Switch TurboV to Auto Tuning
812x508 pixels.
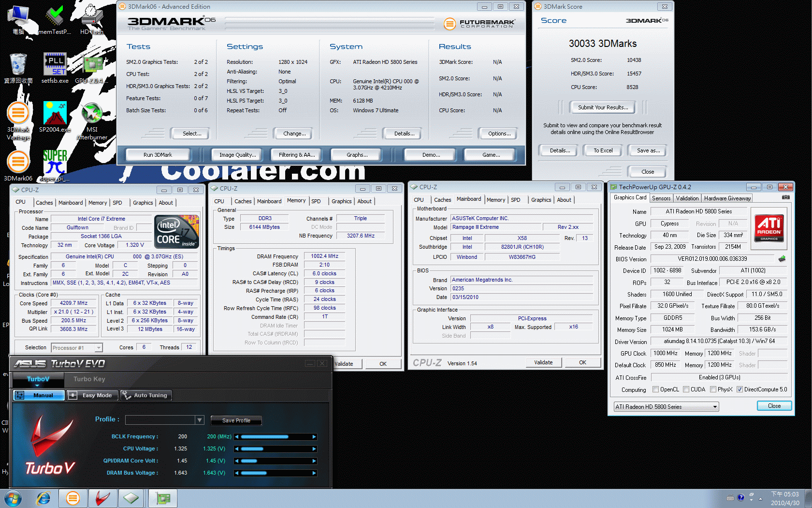[145, 395]
